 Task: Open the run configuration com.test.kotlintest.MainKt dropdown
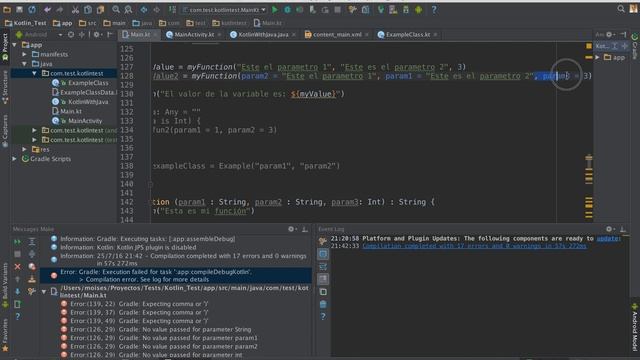[x=224, y=9]
